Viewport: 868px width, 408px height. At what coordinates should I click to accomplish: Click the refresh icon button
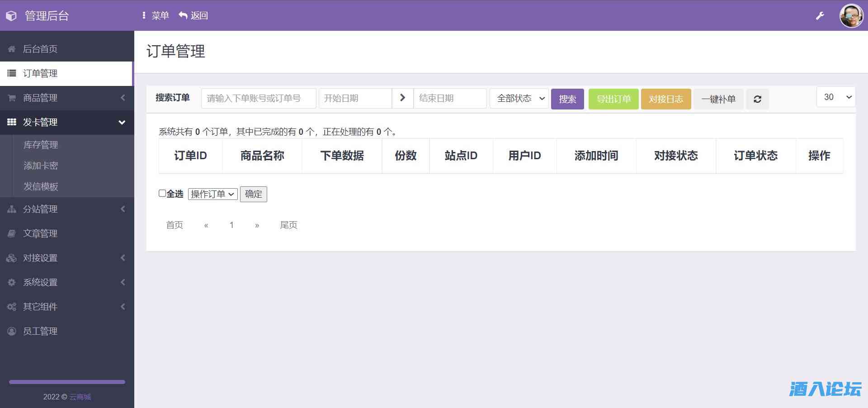(x=757, y=99)
